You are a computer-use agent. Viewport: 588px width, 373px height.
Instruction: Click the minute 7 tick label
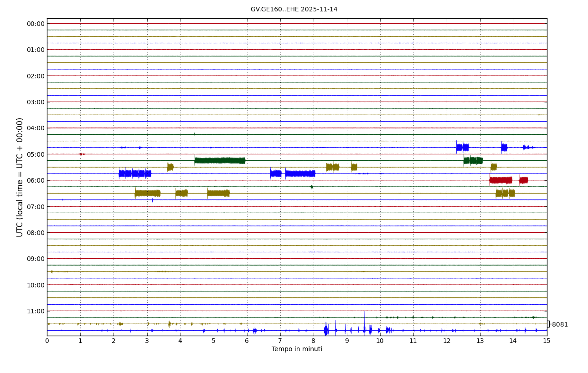coord(280,341)
